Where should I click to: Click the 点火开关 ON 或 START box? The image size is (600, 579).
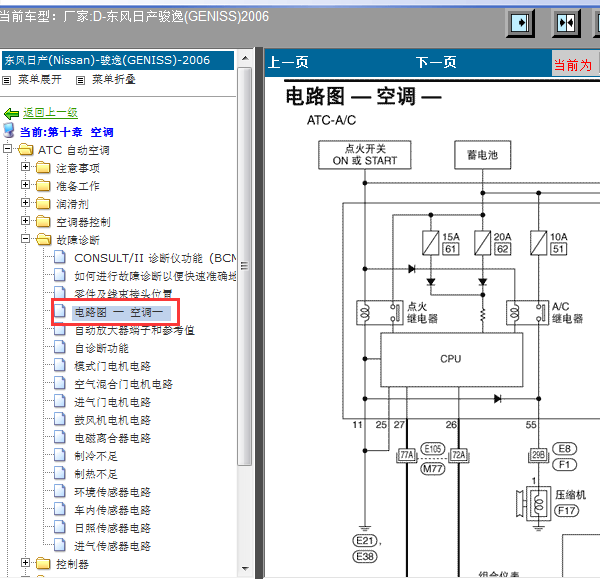click(x=365, y=155)
